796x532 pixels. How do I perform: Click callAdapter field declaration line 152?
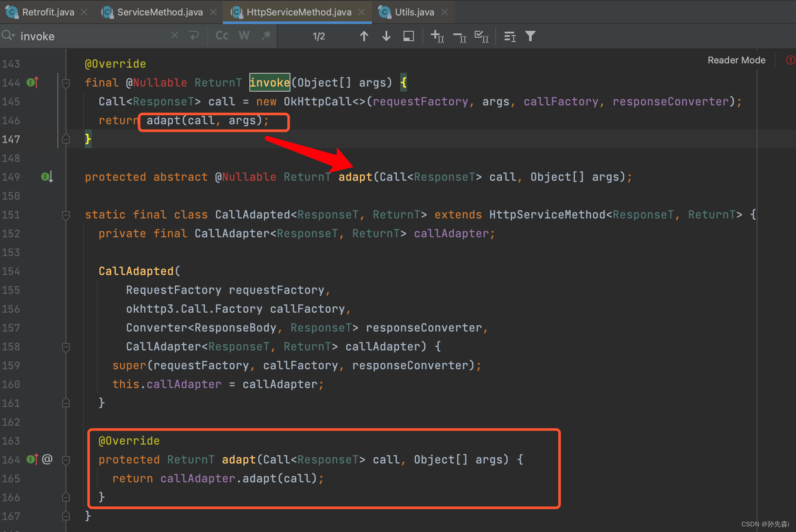click(x=451, y=233)
